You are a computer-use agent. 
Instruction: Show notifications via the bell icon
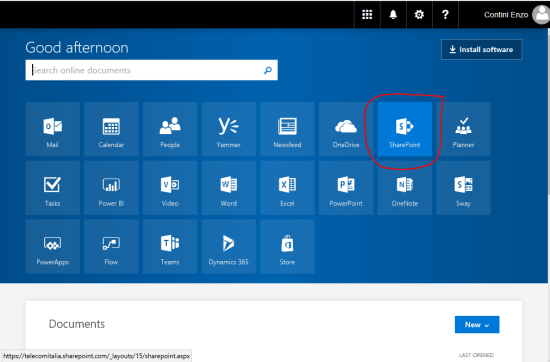(x=393, y=14)
